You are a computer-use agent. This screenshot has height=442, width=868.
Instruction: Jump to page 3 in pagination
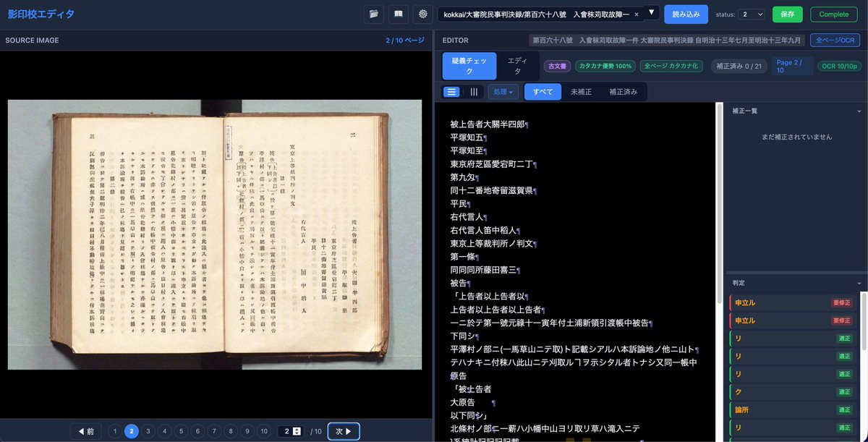click(148, 431)
